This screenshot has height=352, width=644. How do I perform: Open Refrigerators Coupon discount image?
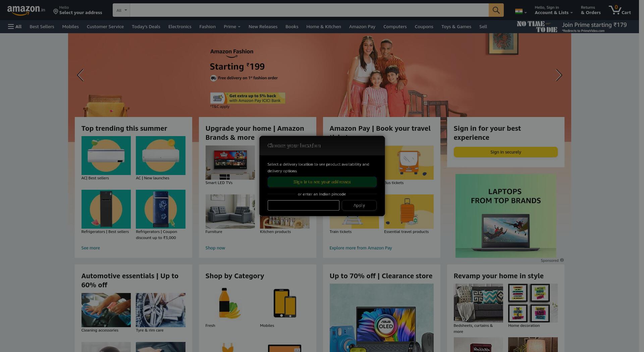pyautogui.click(x=161, y=209)
